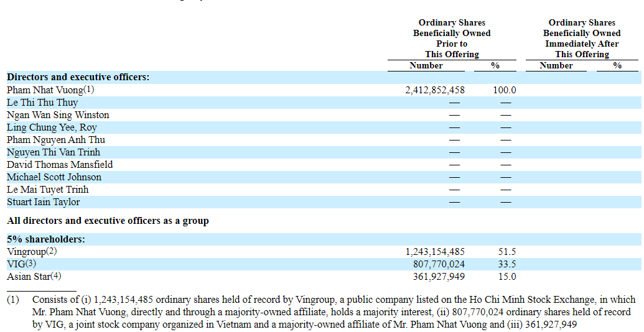644x332 pixels.
Task: Select Le Mai Tuyet Trinh name
Action: pyautogui.click(x=48, y=190)
